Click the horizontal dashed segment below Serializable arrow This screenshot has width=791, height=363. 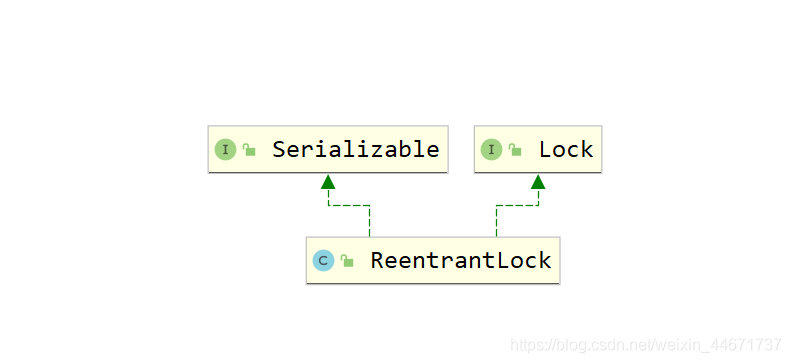click(349, 205)
